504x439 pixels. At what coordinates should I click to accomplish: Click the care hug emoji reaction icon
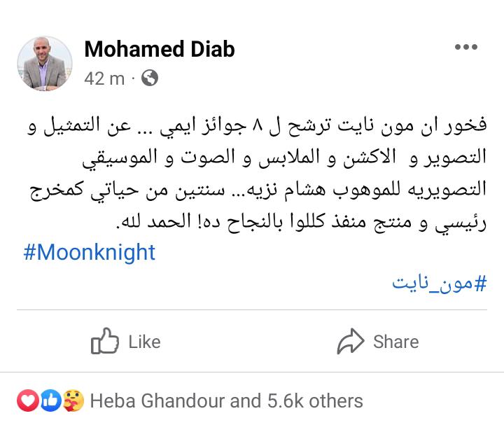click(x=73, y=401)
